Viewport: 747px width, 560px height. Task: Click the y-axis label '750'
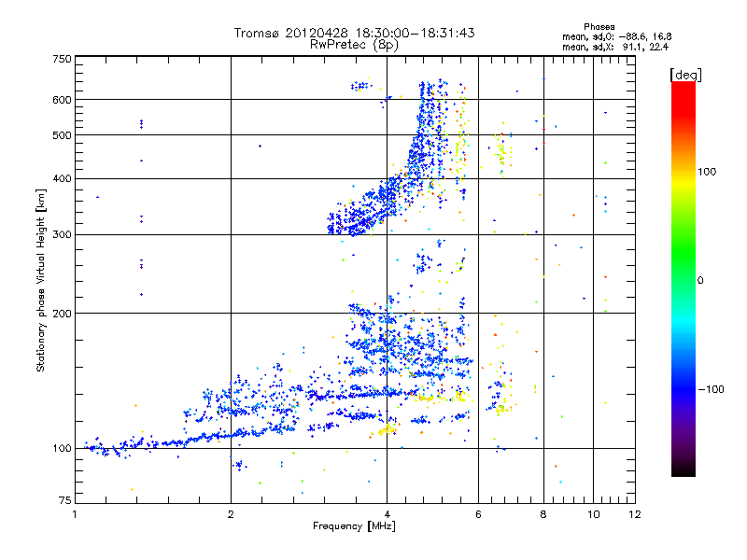(62, 59)
